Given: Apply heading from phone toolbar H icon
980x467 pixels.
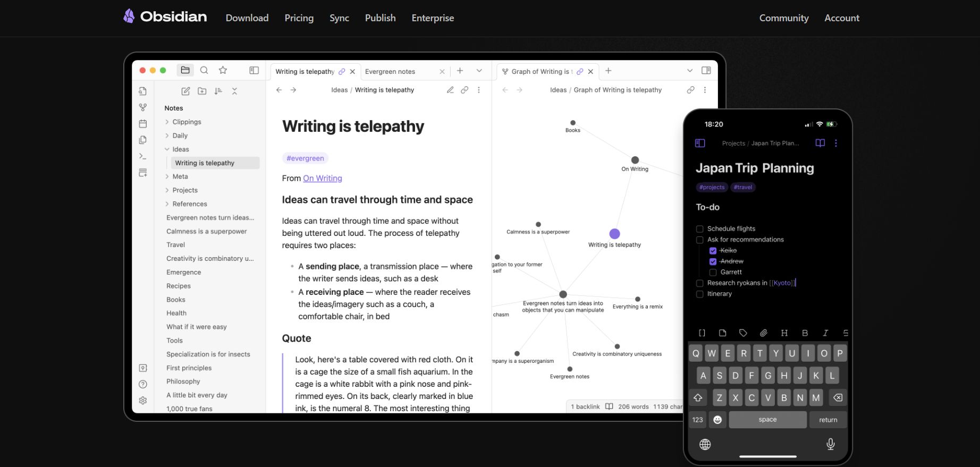Looking at the screenshot, I should [784, 333].
